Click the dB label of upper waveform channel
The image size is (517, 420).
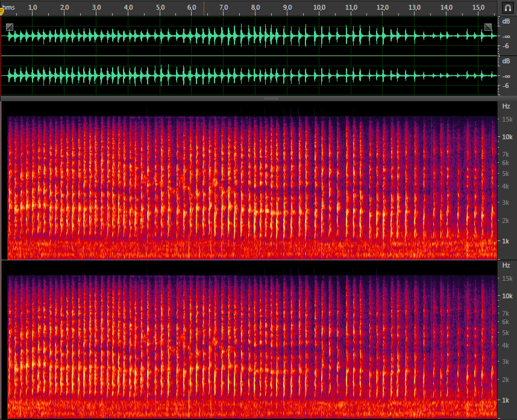coord(506,22)
